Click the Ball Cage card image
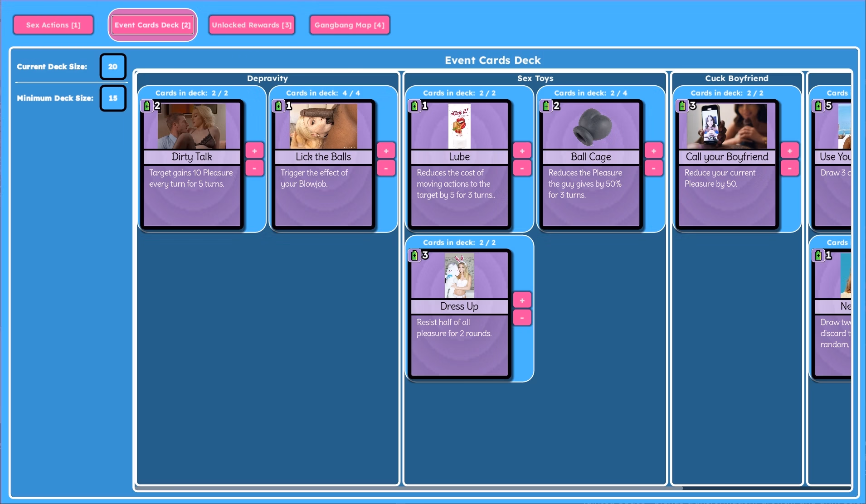 [591, 126]
